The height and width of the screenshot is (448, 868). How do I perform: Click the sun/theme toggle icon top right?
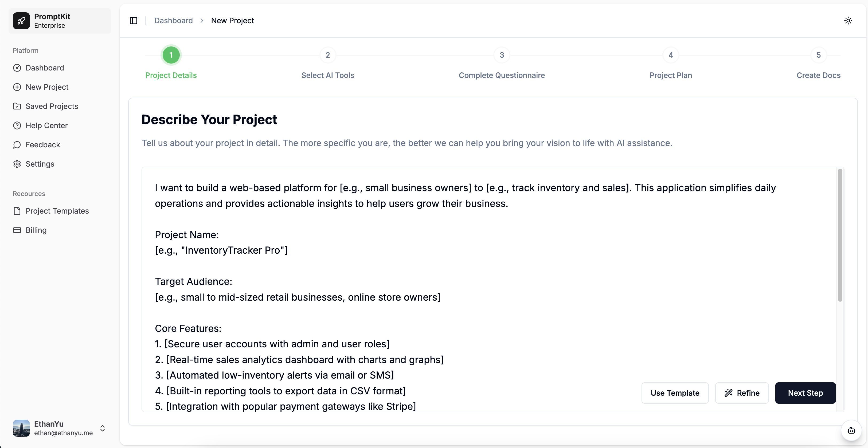point(849,21)
